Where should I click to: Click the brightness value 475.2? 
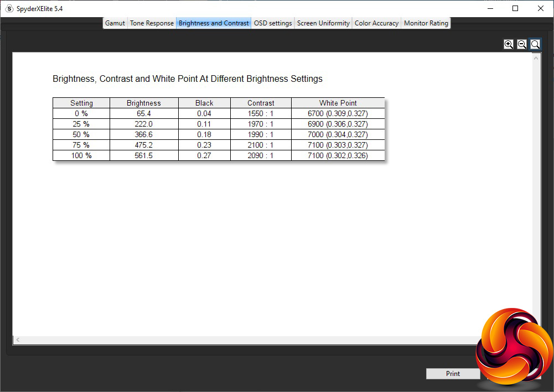pyautogui.click(x=144, y=145)
